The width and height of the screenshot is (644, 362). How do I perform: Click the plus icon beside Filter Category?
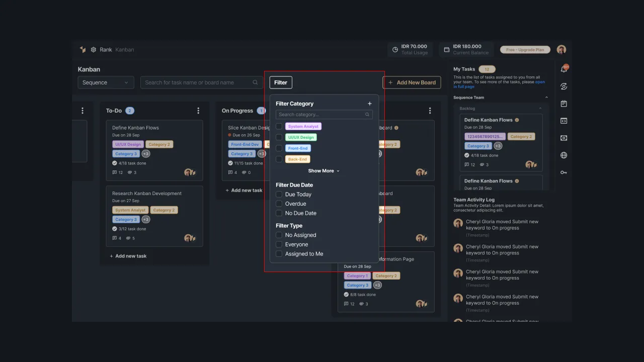coord(370,104)
